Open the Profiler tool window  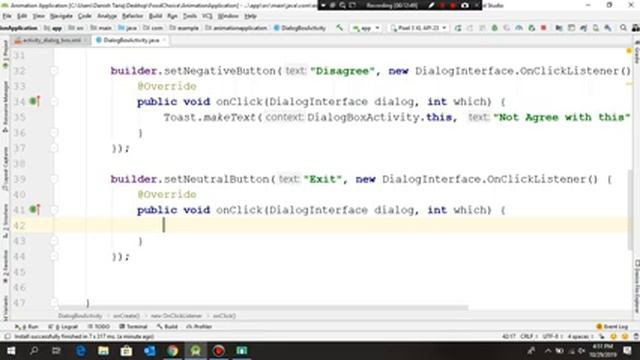199,327
